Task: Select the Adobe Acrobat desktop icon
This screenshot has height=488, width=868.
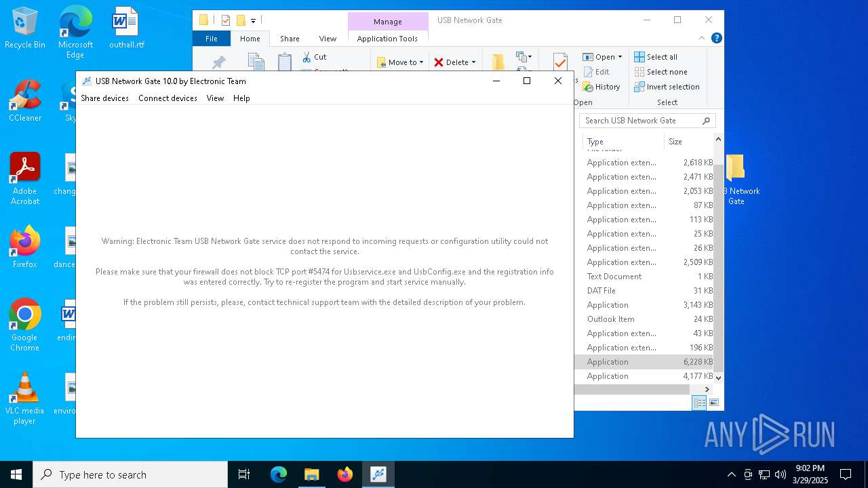Action: pyautogui.click(x=25, y=179)
